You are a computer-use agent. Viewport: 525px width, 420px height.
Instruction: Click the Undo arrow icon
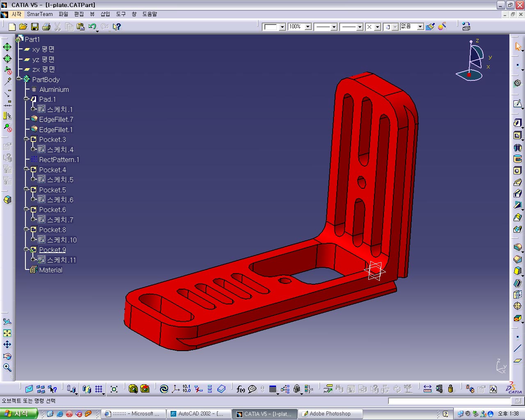pos(92,27)
